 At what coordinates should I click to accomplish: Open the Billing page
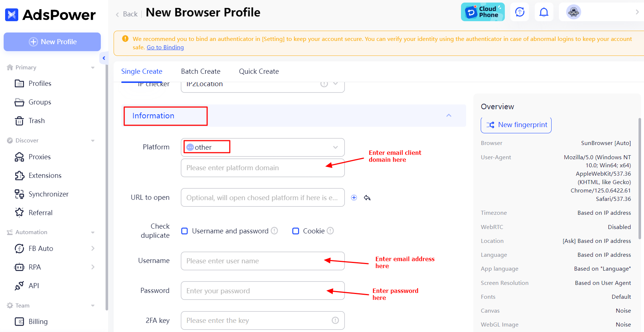38,321
